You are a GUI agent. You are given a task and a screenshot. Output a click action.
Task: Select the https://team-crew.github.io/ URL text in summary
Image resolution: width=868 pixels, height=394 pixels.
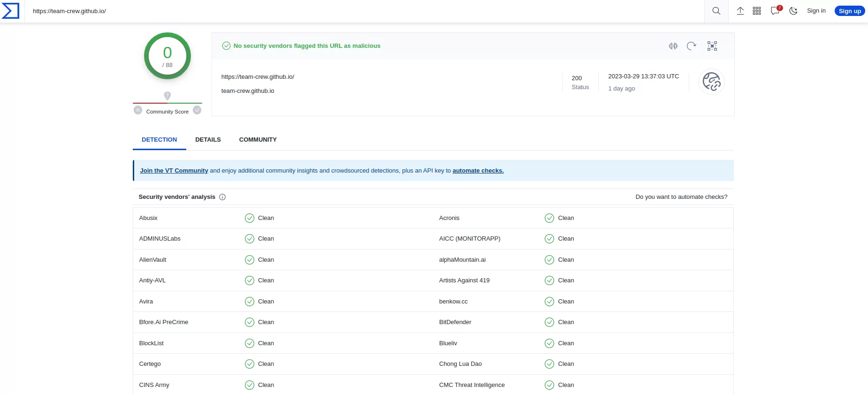click(258, 77)
